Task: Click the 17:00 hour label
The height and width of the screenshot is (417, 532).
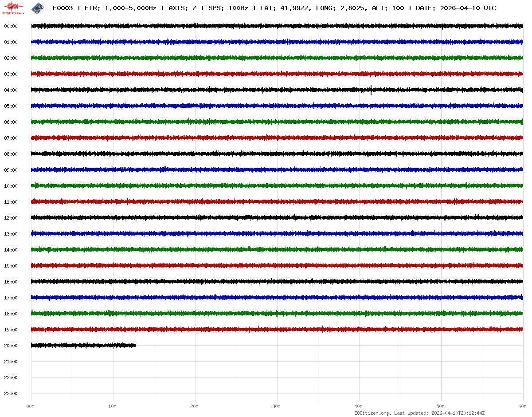Action: coord(11,298)
